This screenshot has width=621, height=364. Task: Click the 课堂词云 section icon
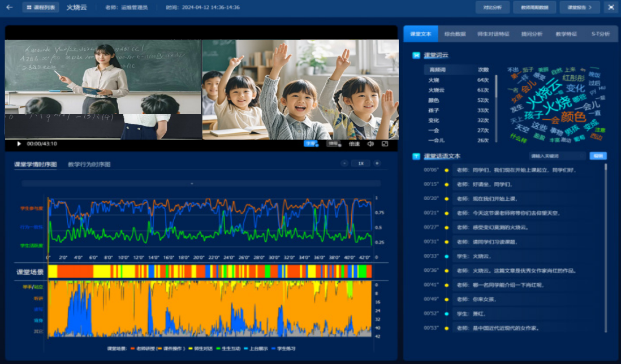click(x=416, y=55)
